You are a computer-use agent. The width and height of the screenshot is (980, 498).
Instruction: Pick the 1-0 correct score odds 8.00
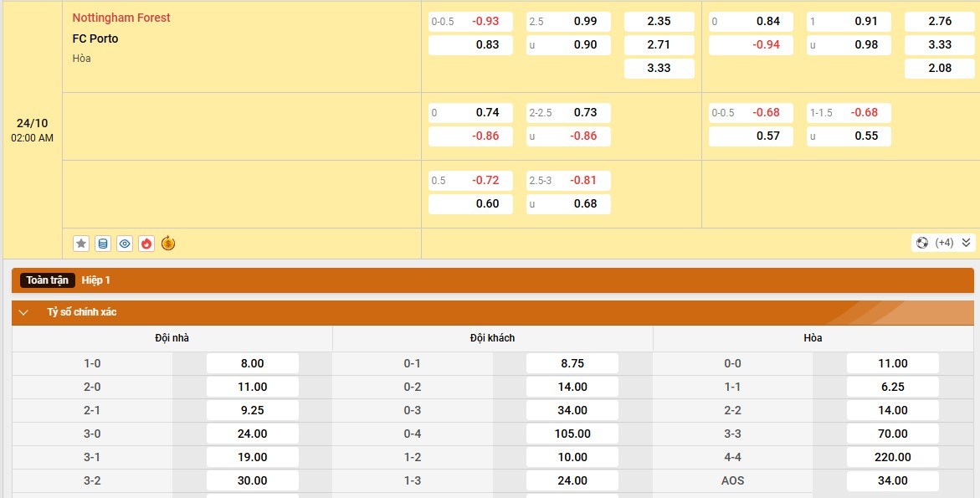(252, 363)
